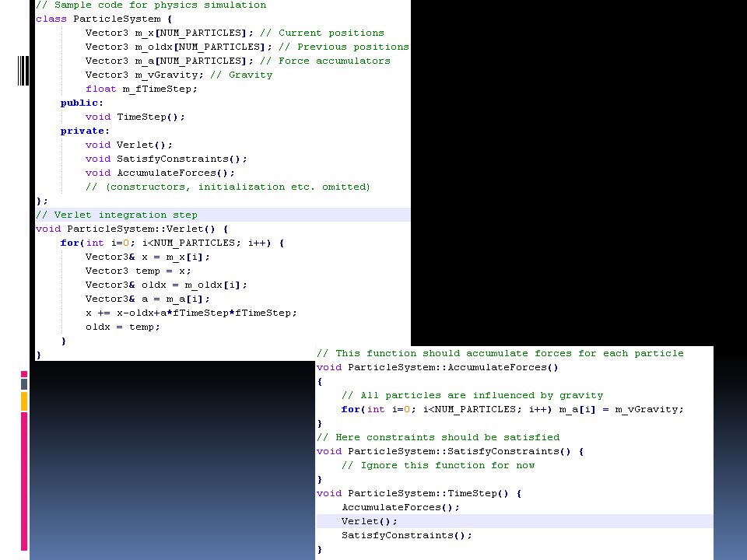Click the call "SatisfyConstraints();" inside TimeStep

(x=407, y=536)
